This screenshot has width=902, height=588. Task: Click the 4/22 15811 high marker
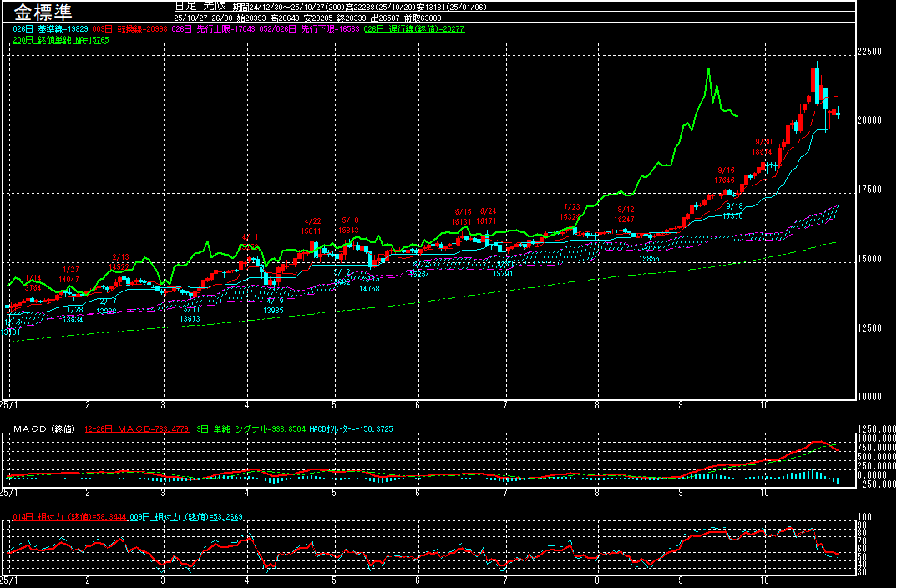pyautogui.click(x=312, y=226)
